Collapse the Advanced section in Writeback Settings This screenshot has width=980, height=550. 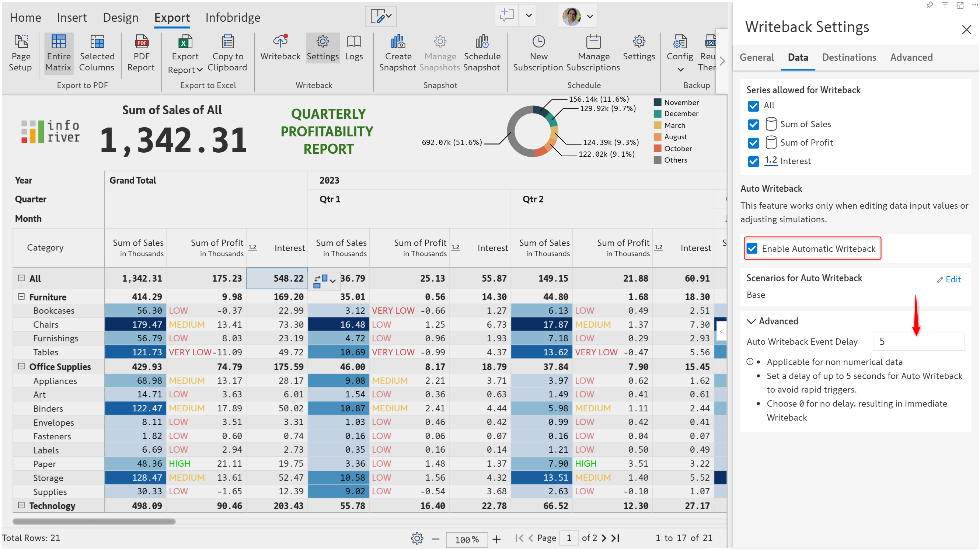752,321
